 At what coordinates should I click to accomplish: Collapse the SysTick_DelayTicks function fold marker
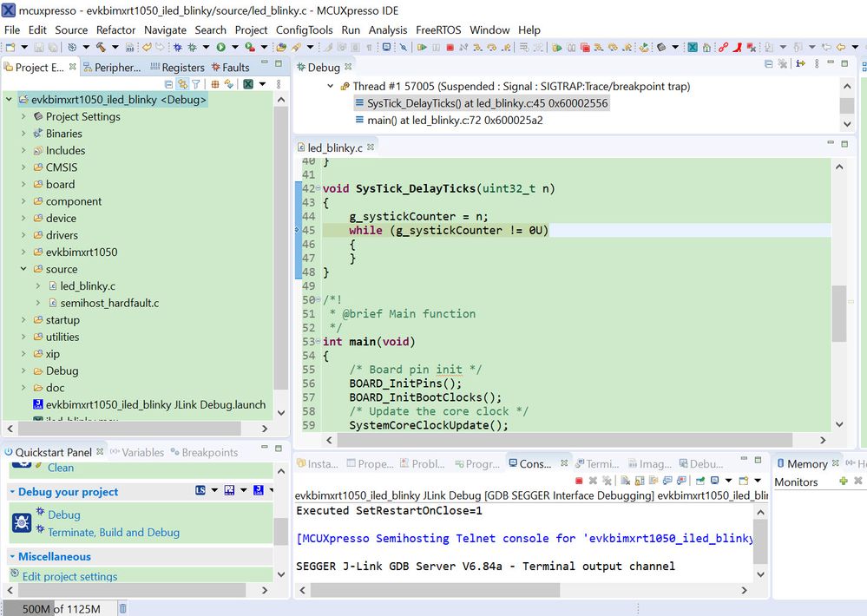point(318,188)
